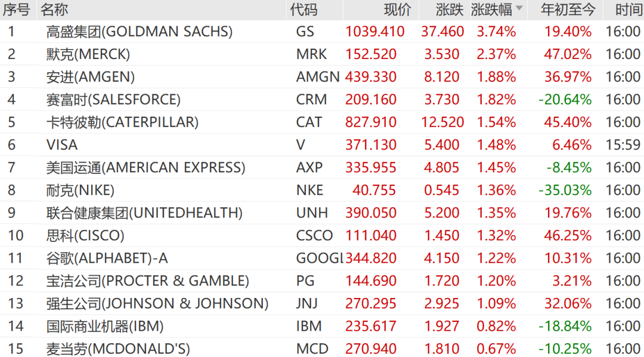This screenshot has width=644, height=357.
Task: Click the 涨跌 column header
Action: (x=450, y=10)
